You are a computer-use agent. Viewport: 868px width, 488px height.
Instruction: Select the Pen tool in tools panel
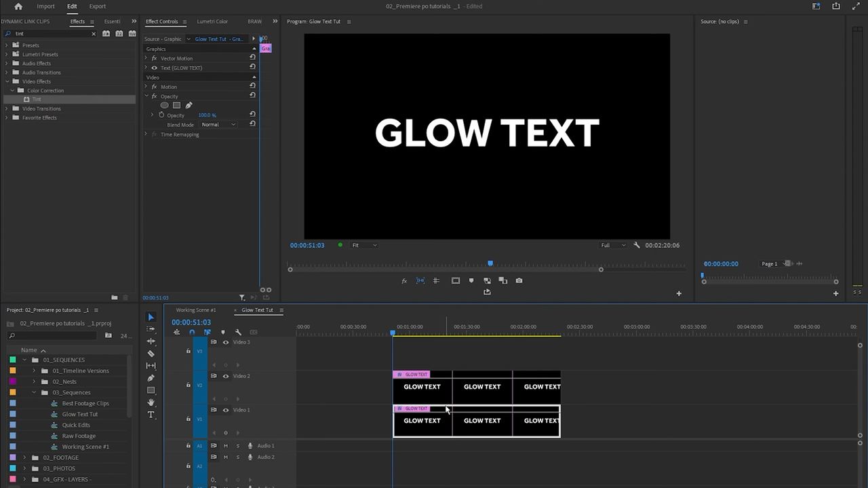coord(151,378)
